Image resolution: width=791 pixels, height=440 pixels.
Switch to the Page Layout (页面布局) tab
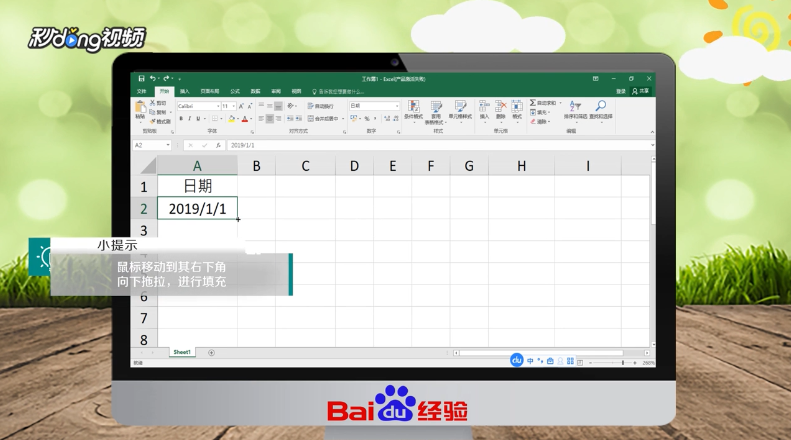[210, 91]
